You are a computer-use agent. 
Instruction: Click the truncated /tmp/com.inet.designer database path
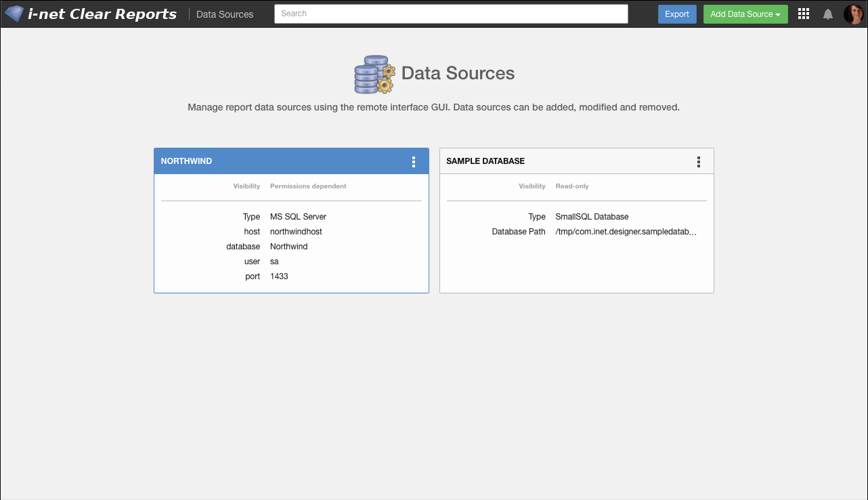tap(626, 232)
